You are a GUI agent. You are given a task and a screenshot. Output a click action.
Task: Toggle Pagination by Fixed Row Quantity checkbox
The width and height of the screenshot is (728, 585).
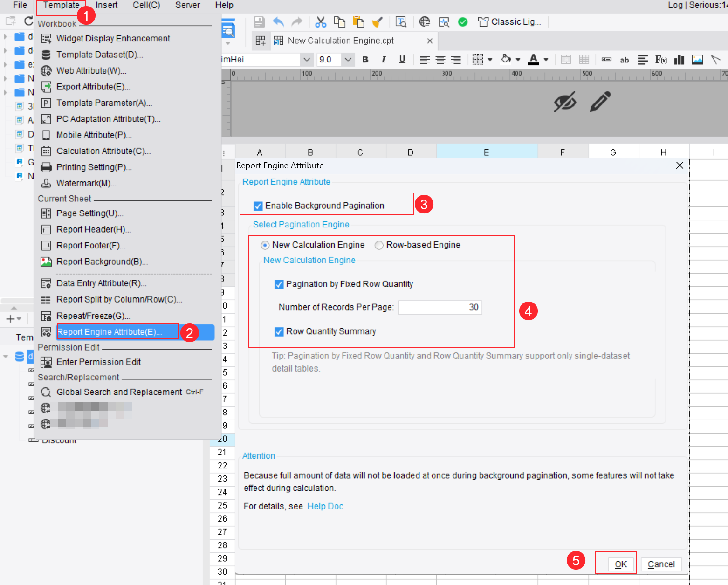[x=279, y=284]
